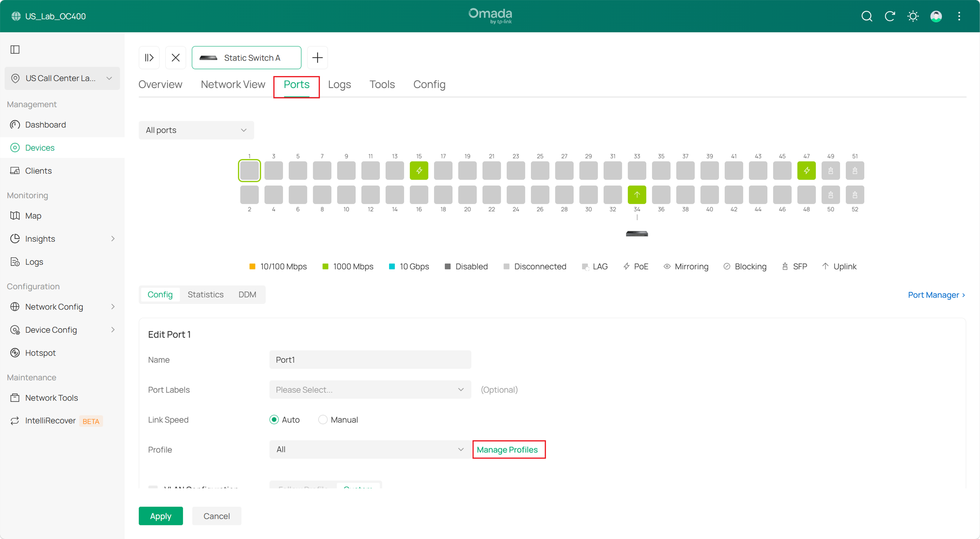Add a new device tab with plus
This screenshot has width=980, height=539.
(x=317, y=58)
